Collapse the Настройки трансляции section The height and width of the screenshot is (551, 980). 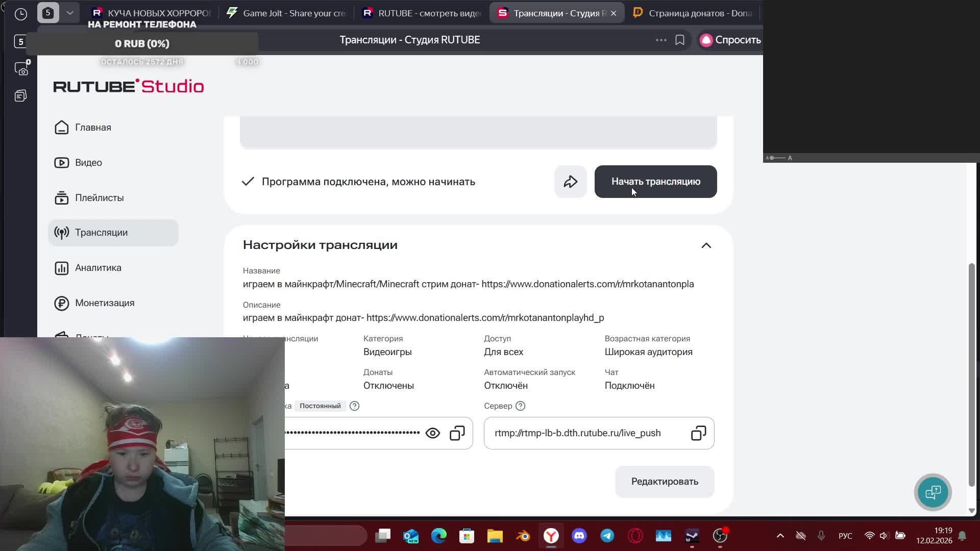(x=706, y=245)
